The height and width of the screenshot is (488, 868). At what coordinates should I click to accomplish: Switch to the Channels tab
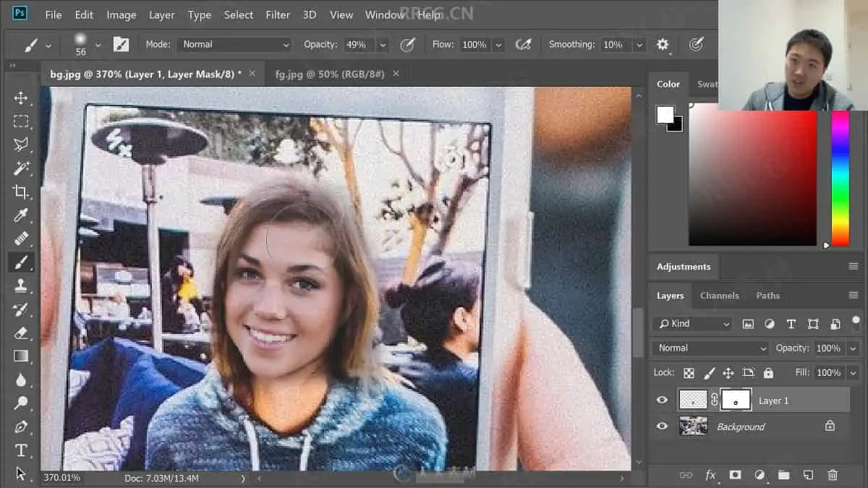point(719,296)
